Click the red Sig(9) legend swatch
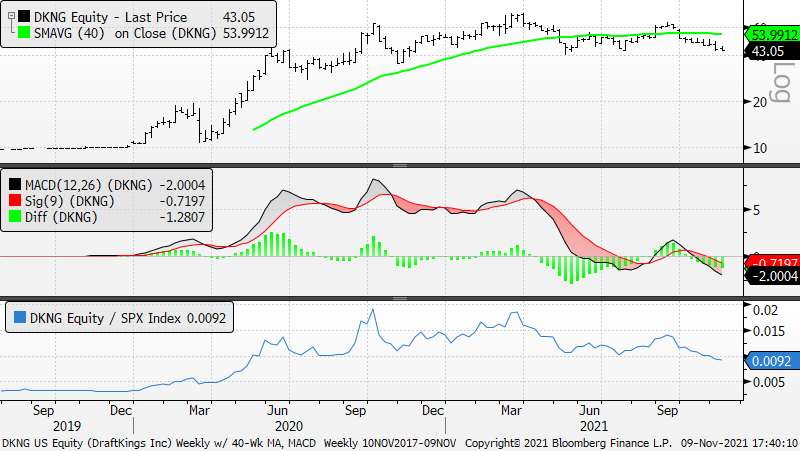The height and width of the screenshot is (451, 800). (x=15, y=201)
